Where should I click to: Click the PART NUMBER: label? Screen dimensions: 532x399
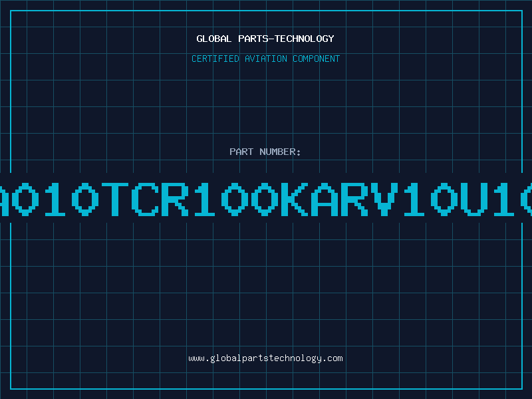click(265, 152)
